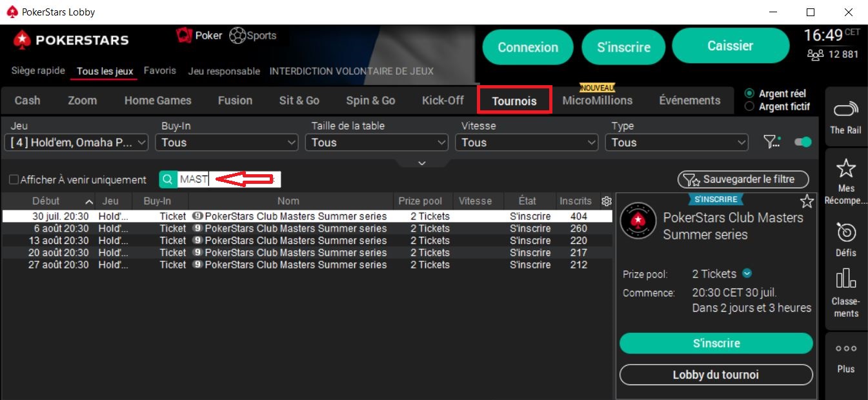Screen dimensions: 868x400
Task: Switch to the Cash tab
Action: 27,101
